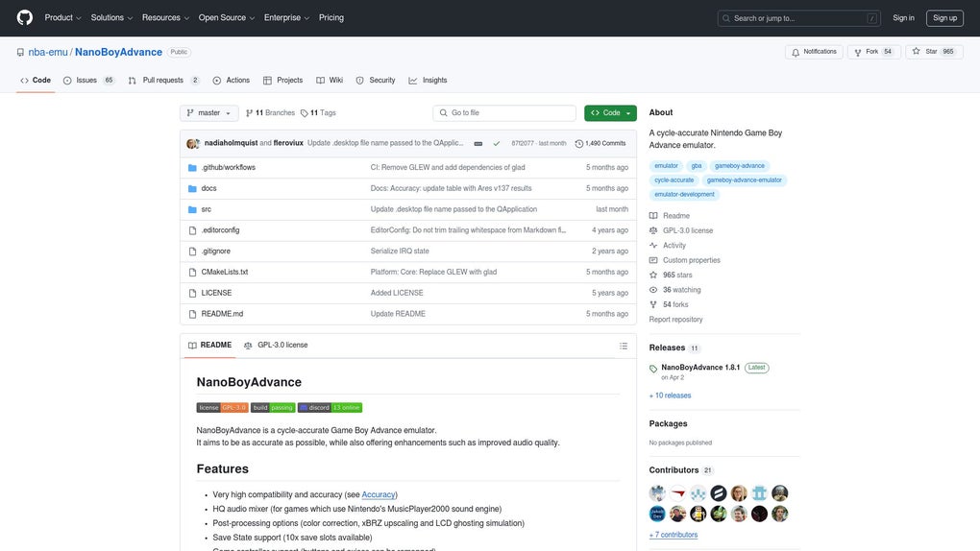Click the docs folder icon
The height and width of the screenshot is (551, 980).
point(192,189)
